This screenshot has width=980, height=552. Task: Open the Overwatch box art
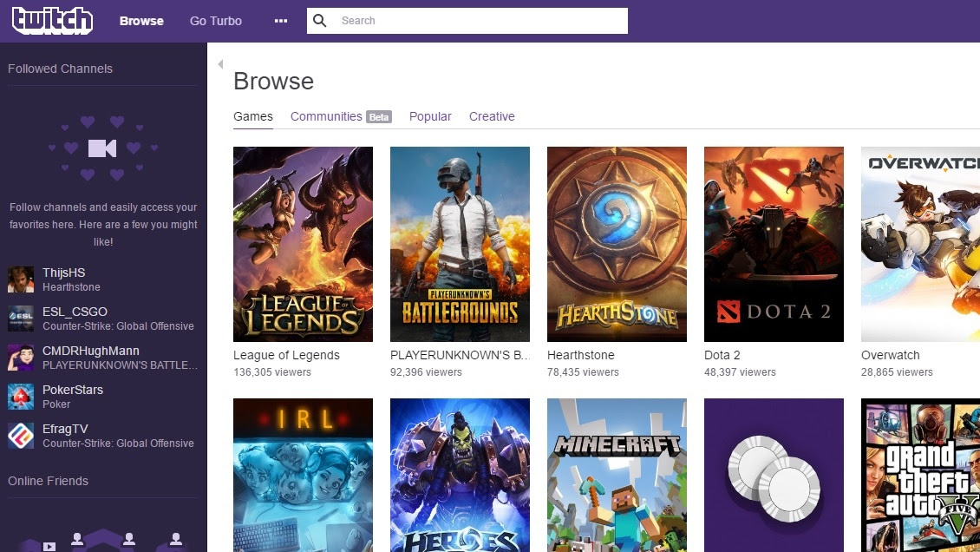point(921,244)
